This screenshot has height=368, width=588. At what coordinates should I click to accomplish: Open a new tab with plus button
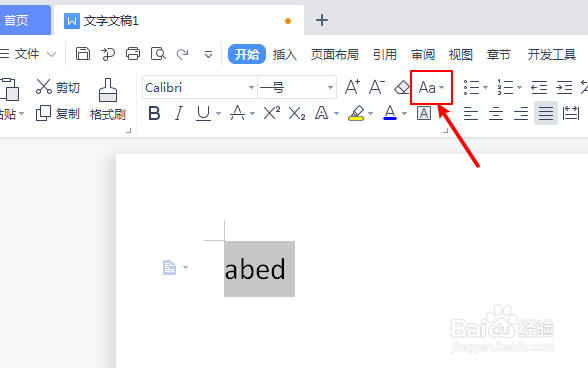point(322,20)
